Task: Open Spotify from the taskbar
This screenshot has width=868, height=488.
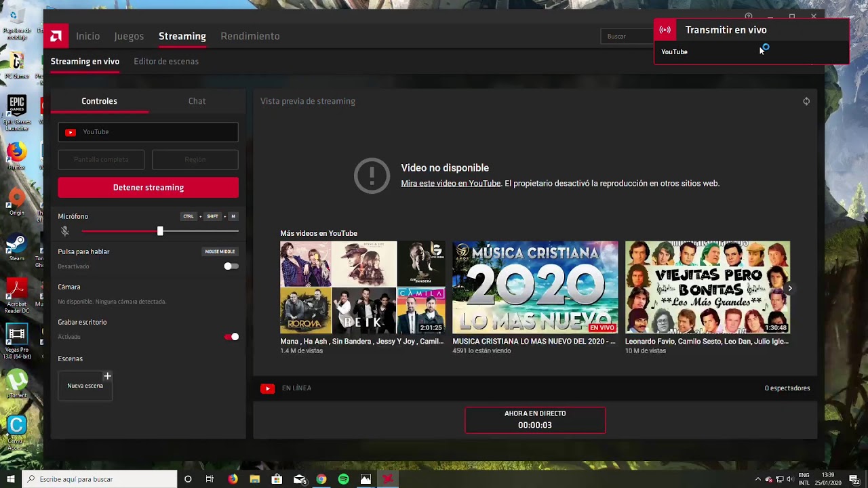Action: click(344, 479)
